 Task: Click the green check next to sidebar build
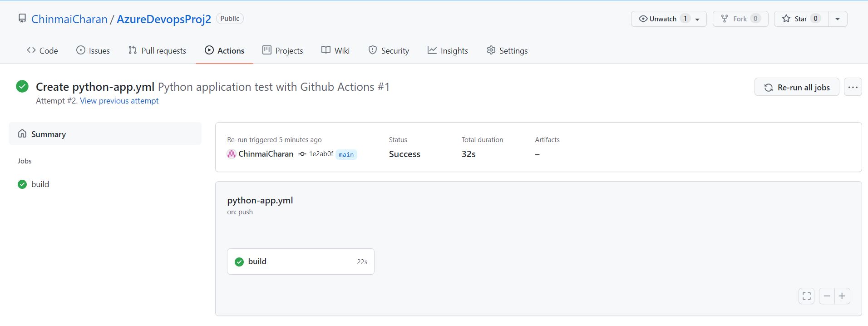(22, 184)
